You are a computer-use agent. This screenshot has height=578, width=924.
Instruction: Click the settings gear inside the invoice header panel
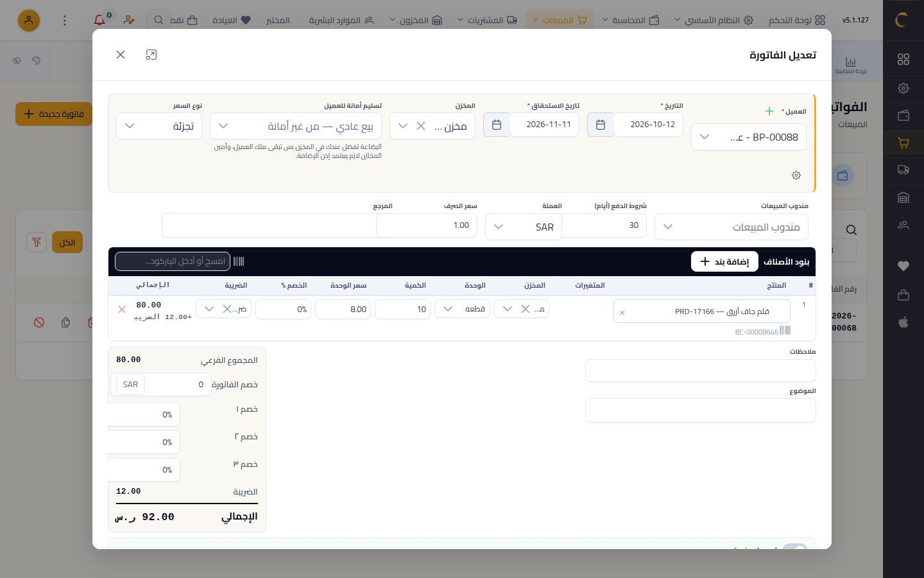coord(796,175)
